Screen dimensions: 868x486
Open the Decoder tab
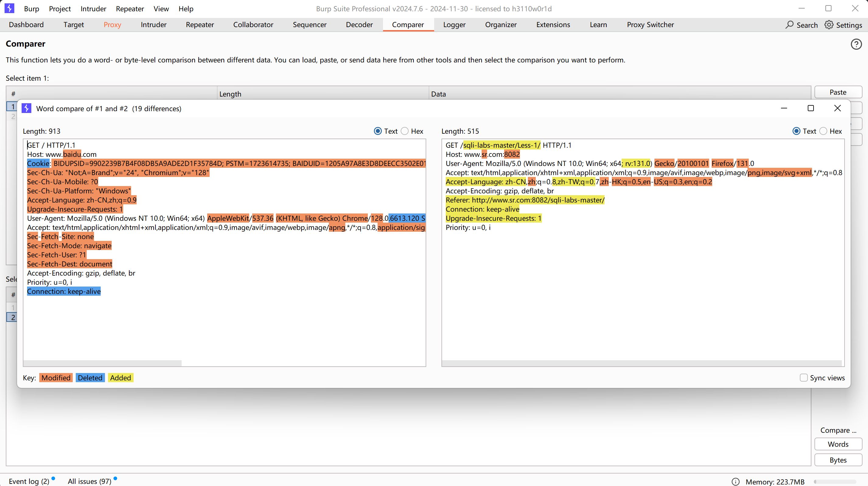pos(359,25)
